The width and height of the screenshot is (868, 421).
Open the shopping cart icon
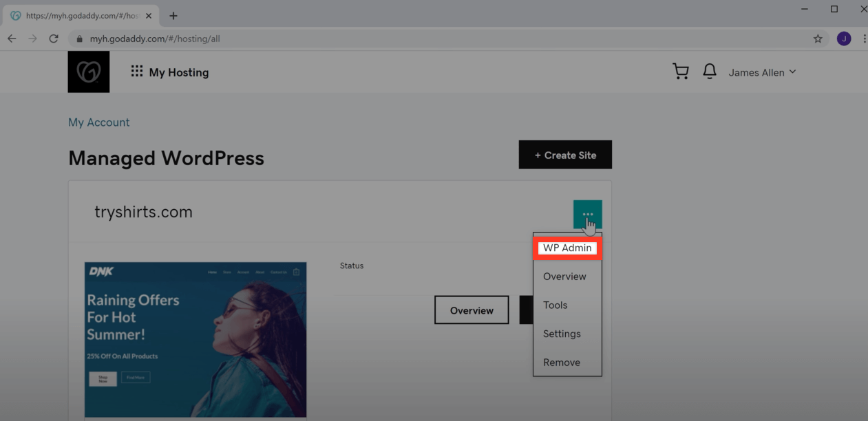(681, 72)
